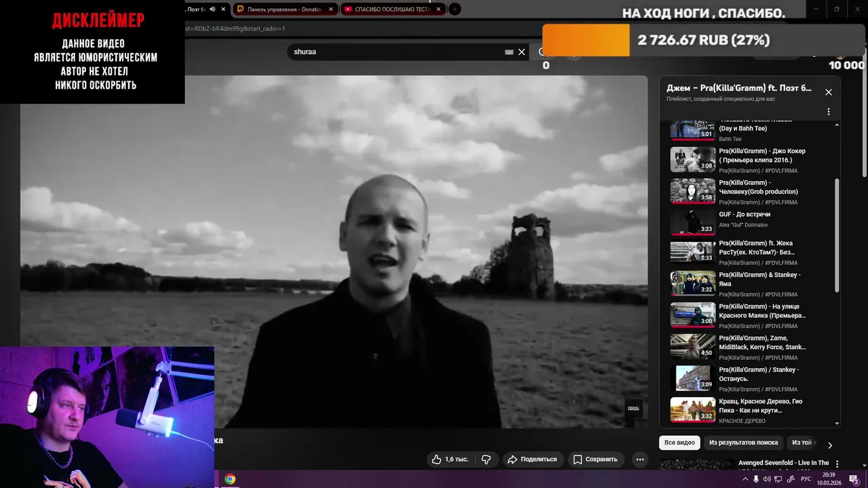Image resolution: width=868 pixels, height=488 pixels.
Task: Switch to the Панель управления Donation tab
Action: [283, 9]
